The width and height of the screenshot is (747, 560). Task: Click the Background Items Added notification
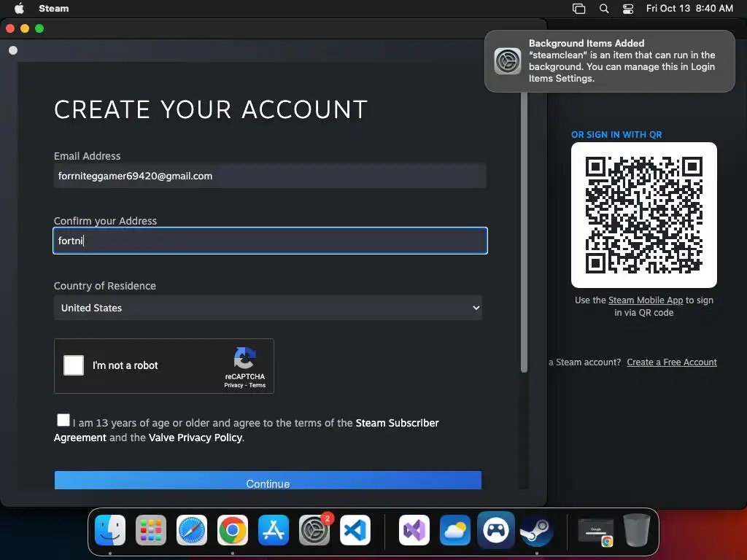point(610,61)
